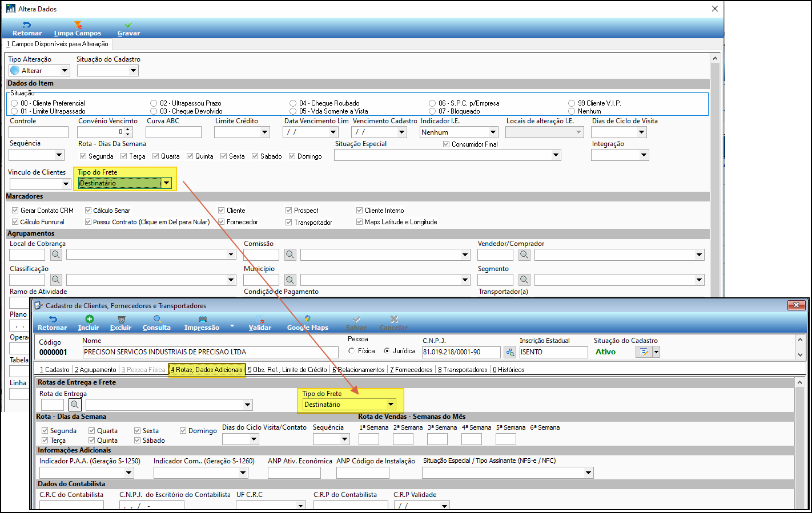Toggle Possui Contrato checkbox

click(88, 221)
